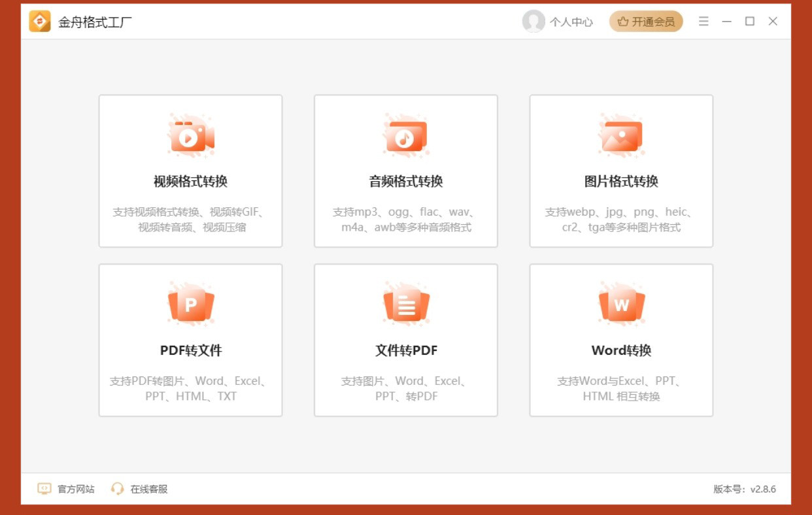
Task: Open 图片格式转换 title
Action: pyautogui.click(x=621, y=182)
